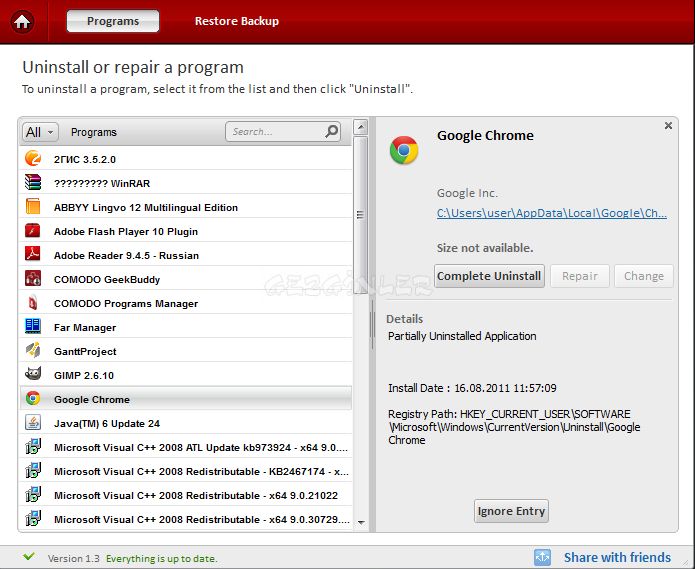Image resolution: width=695 pixels, height=569 pixels.
Task: Select the Far Manager icon
Action: [33, 327]
